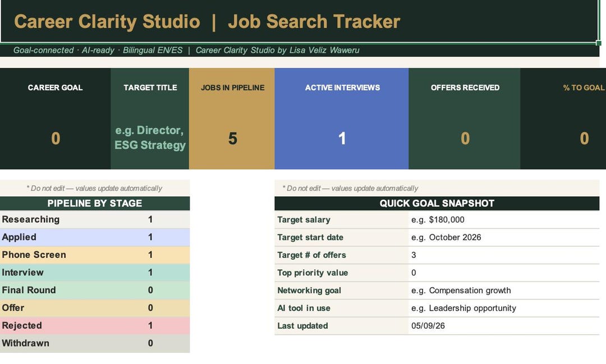Select the QUICK GOAL SNAPSHOT header
Viewport: 606px width, 364px height.
[x=437, y=203]
